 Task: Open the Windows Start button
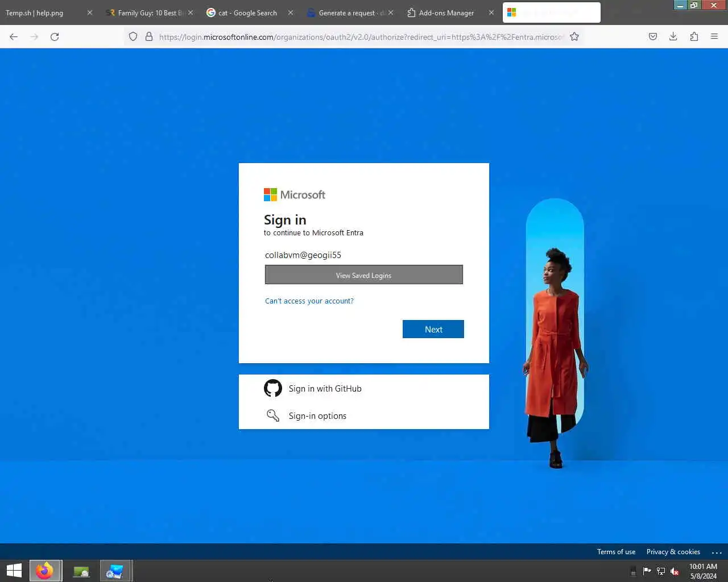click(x=14, y=571)
